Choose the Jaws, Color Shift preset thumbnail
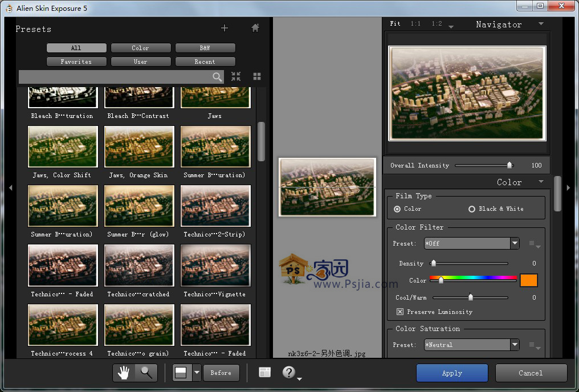The image size is (579, 392). pos(63,146)
